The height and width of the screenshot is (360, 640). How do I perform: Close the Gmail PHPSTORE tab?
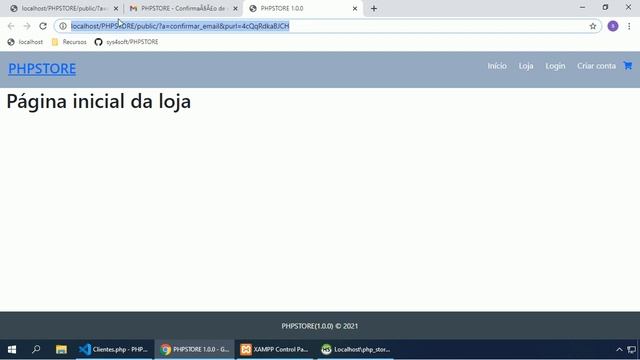[235, 8]
